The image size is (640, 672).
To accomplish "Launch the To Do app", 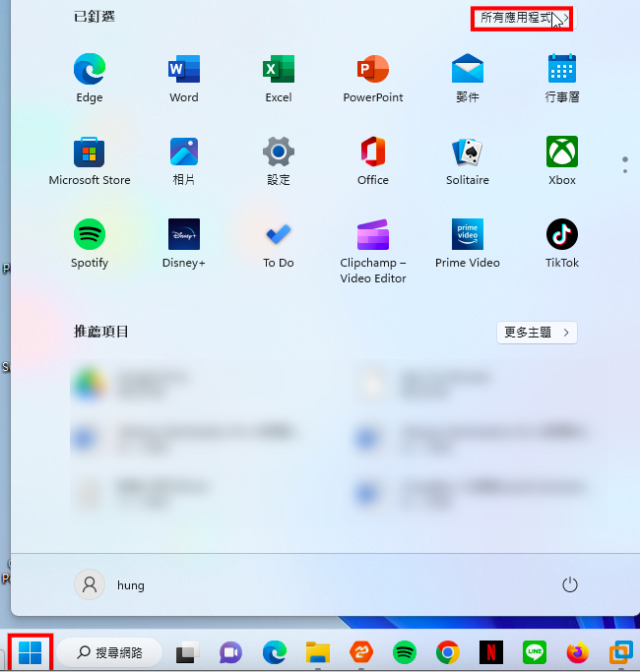I will [279, 243].
